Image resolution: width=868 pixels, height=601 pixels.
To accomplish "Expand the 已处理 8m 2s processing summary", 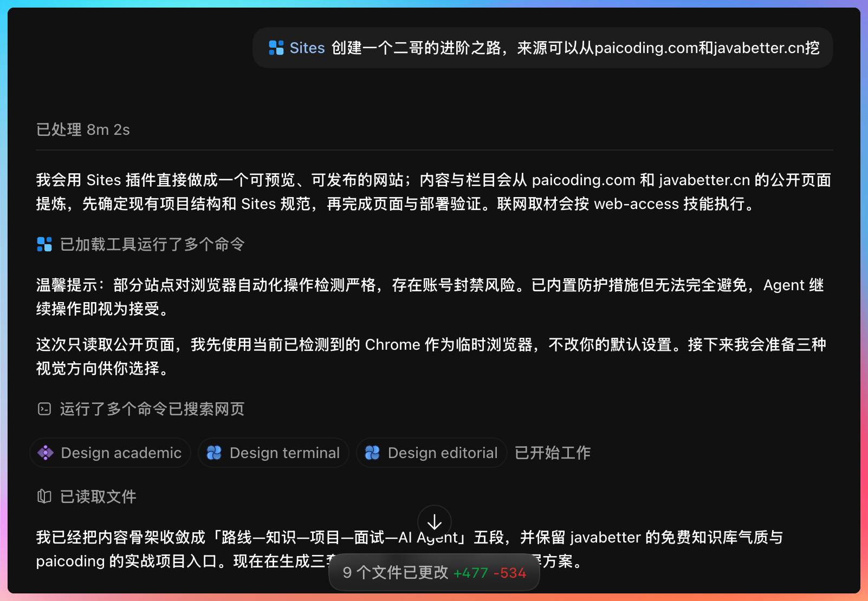I will pos(83,129).
